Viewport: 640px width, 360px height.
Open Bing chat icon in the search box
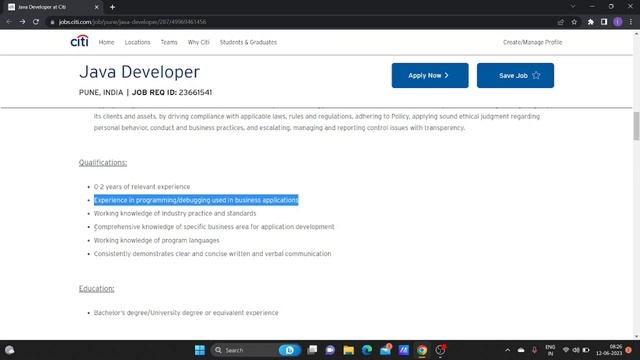click(289, 350)
